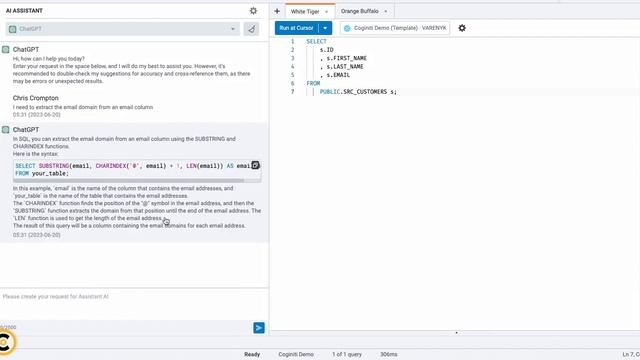This screenshot has height=360, width=640.
Task: Expand Run at Cursor dropdown arrow
Action: (x=325, y=28)
